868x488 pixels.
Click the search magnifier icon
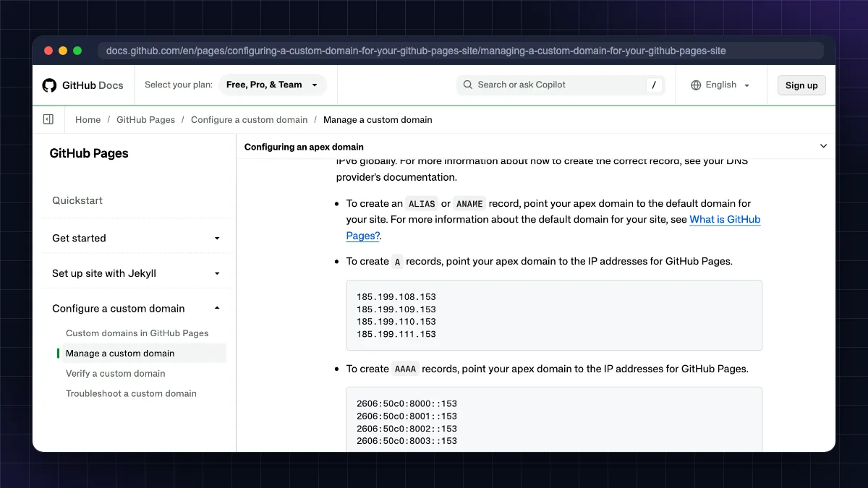(x=468, y=85)
